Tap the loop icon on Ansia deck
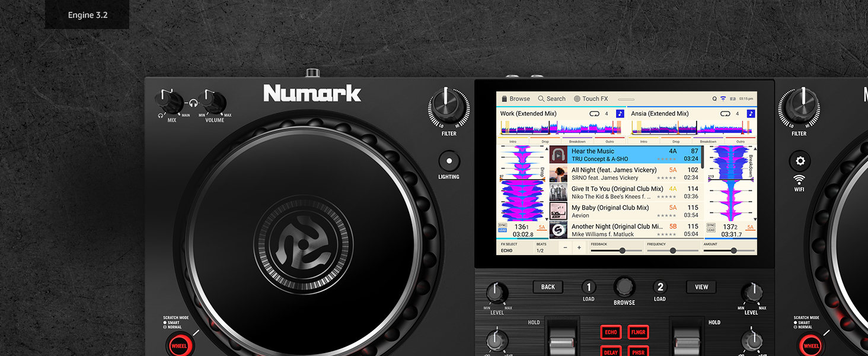The width and height of the screenshot is (868, 356). coord(725,113)
